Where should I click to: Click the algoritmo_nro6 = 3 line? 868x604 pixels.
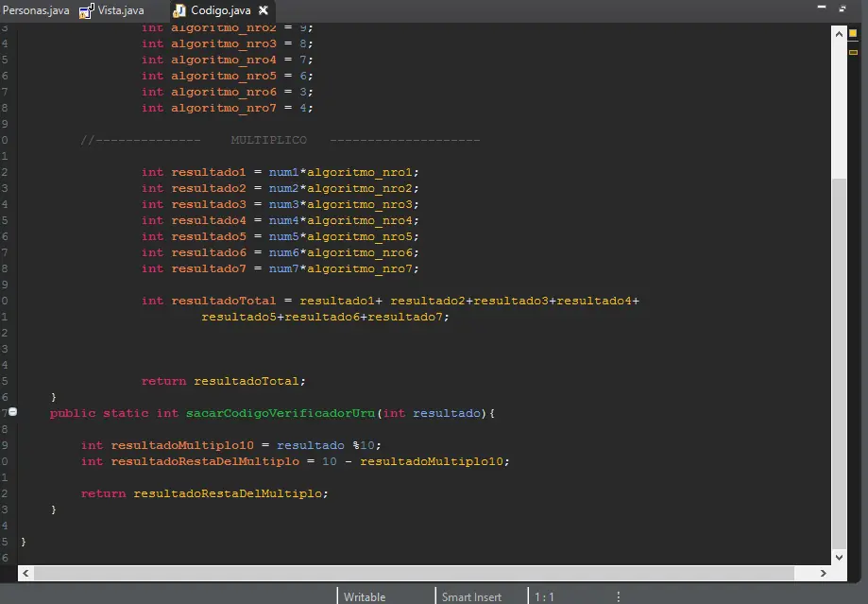pyautogui.click(x=227, y=92)
